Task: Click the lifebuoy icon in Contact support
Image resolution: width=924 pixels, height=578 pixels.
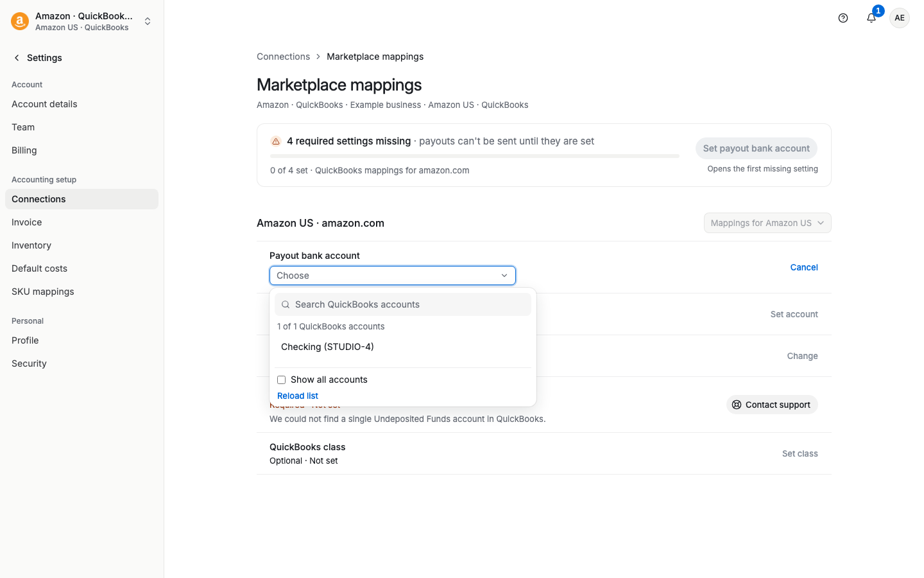Action: pos(737,405)
